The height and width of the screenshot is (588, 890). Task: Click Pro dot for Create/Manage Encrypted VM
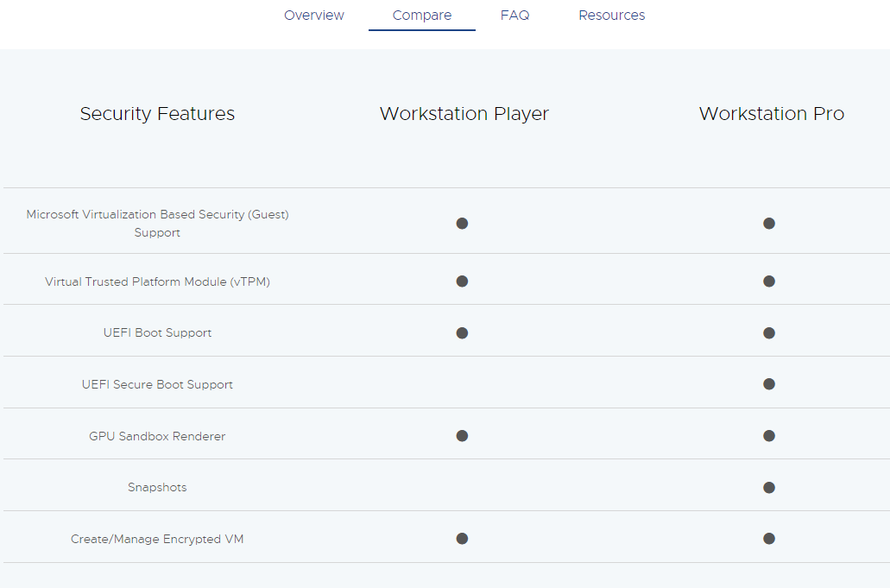tap(769, 539)
